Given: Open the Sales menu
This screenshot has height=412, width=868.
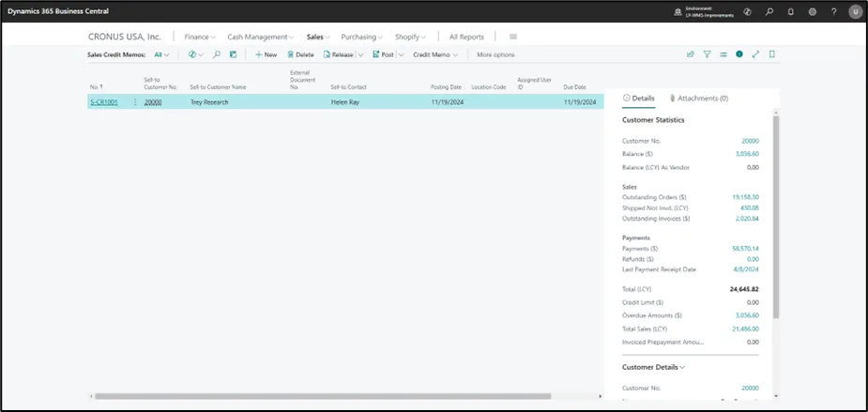Looking at the screenshot, I should pos(318,37).
